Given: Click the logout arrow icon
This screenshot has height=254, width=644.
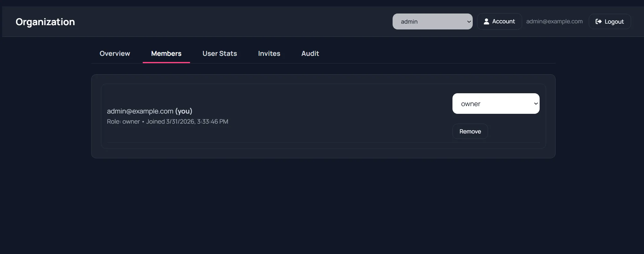Looking at the screenshot, I should (598, 21).
